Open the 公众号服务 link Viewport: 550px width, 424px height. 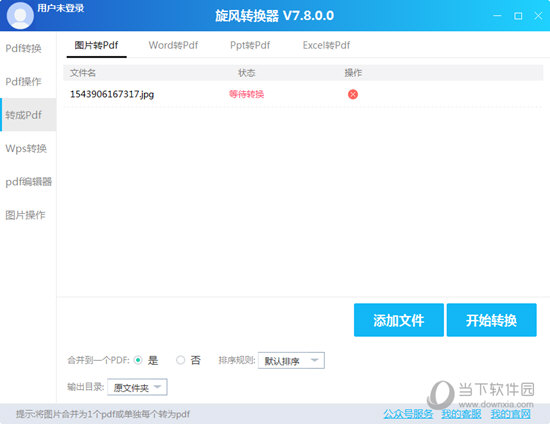[x=408, y=414]
